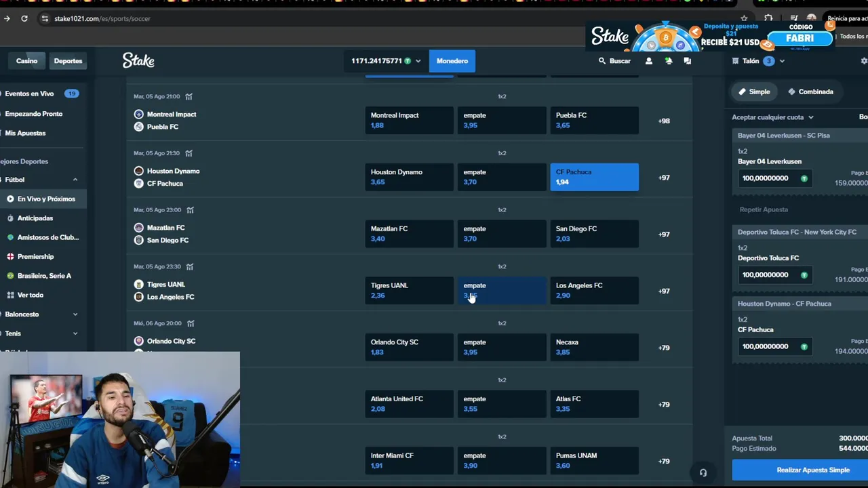Open the chat bubbles icon

click(688, 61)
